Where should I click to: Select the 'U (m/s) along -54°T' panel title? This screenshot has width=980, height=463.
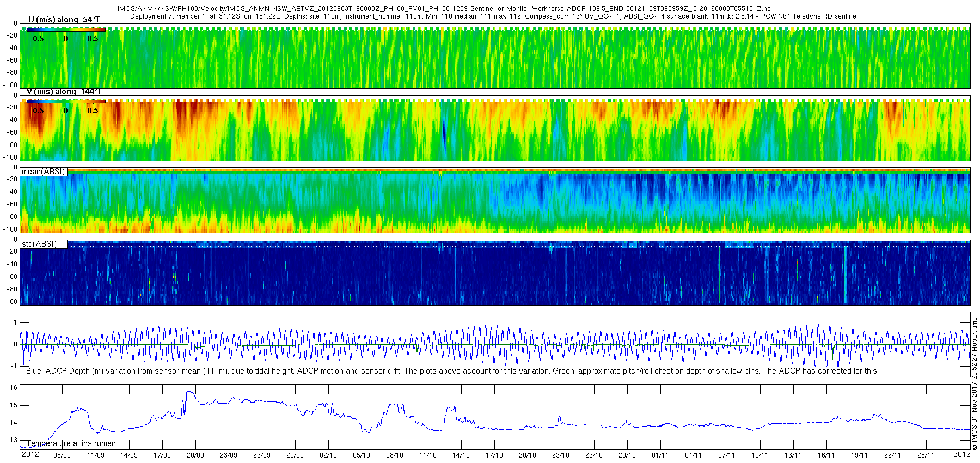pyautogui.click(x=64, y=20)
